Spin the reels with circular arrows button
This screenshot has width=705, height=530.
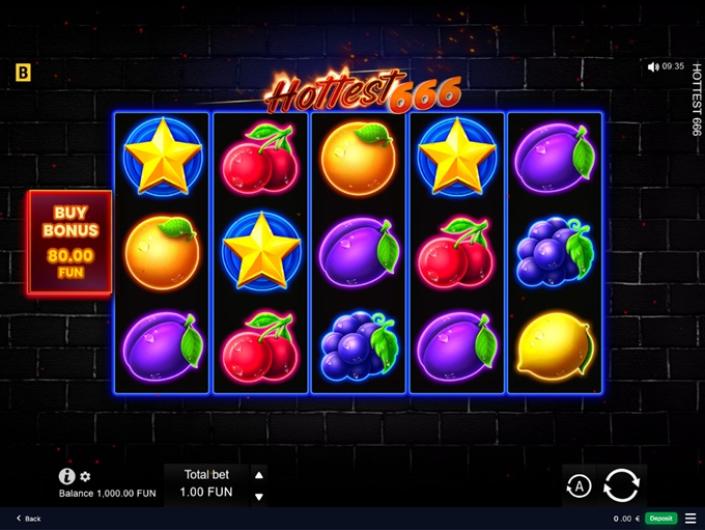[621, 485]
